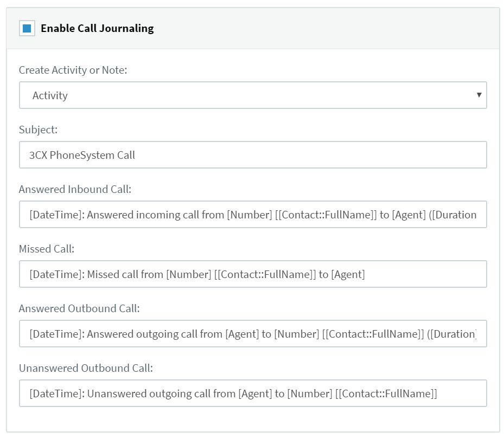Click the "Unanswered Outbound Call:" label

[86, 368]
